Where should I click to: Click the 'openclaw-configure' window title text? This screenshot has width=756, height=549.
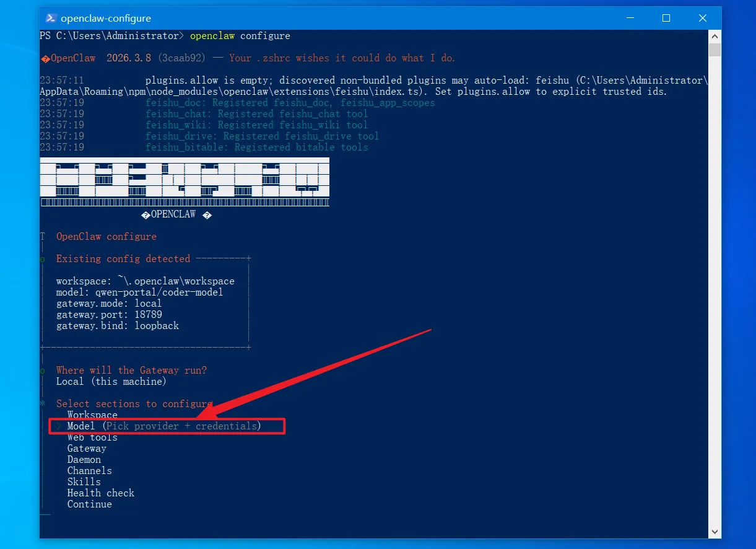tap(107, 19)
